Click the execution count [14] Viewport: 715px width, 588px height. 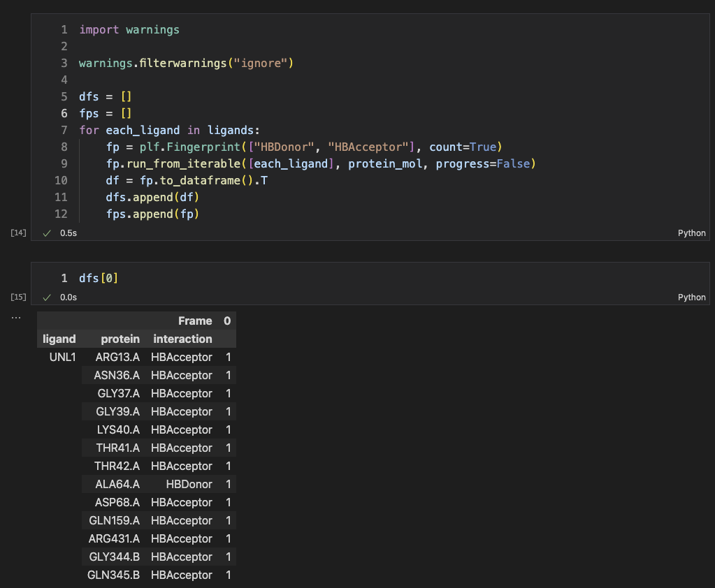(x=18, y=233)
